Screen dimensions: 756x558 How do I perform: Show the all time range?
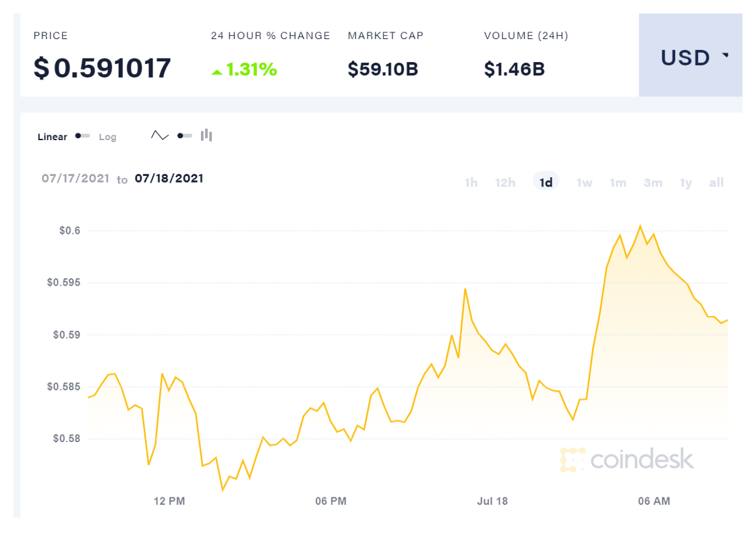716,183
